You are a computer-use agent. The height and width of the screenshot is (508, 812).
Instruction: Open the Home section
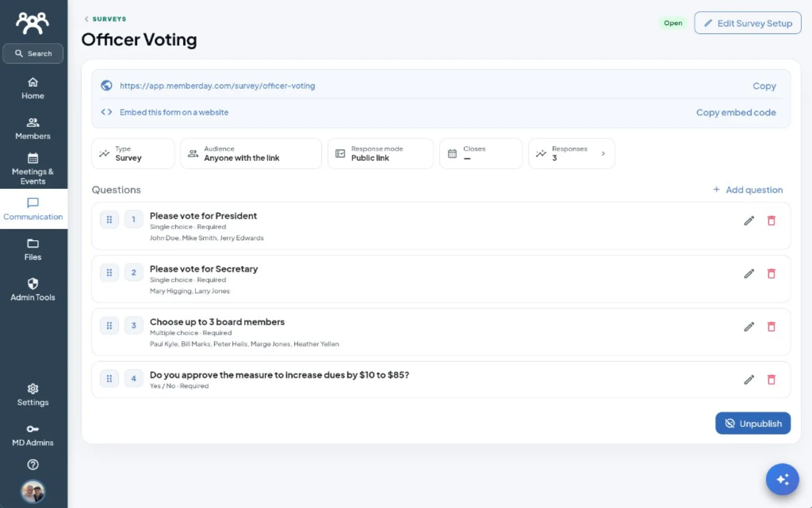tap(33, 89)
